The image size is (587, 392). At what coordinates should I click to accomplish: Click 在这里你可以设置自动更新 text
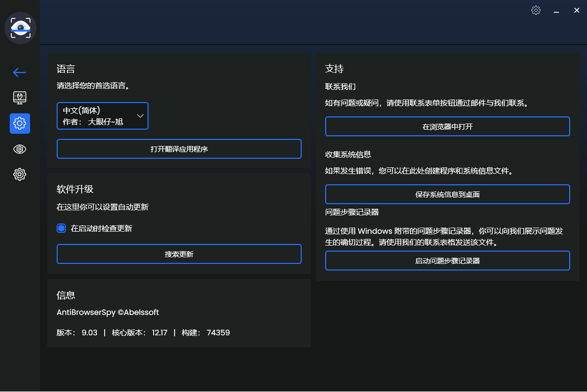point(103,207)
